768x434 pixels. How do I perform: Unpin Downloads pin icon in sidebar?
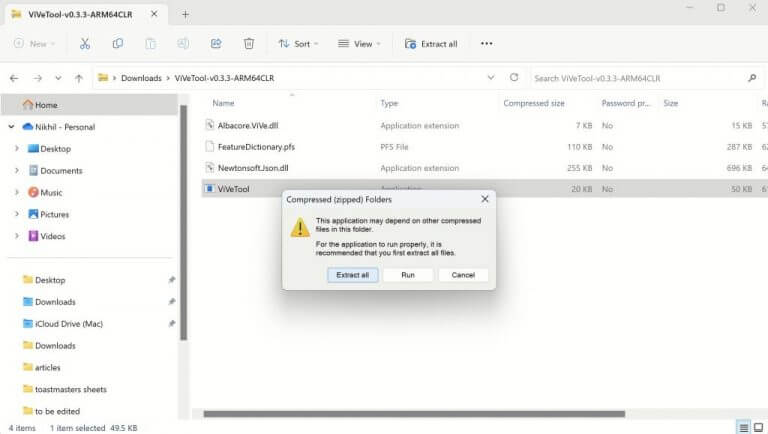172,301
